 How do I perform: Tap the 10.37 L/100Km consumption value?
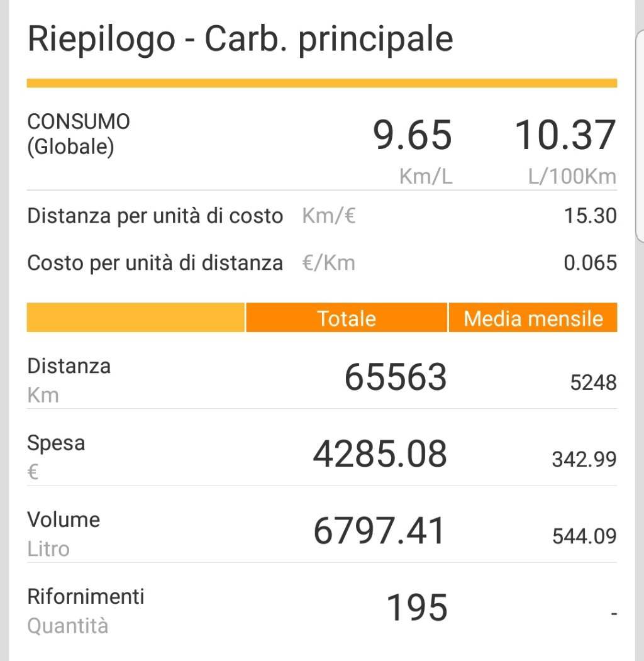pos(565,135)
